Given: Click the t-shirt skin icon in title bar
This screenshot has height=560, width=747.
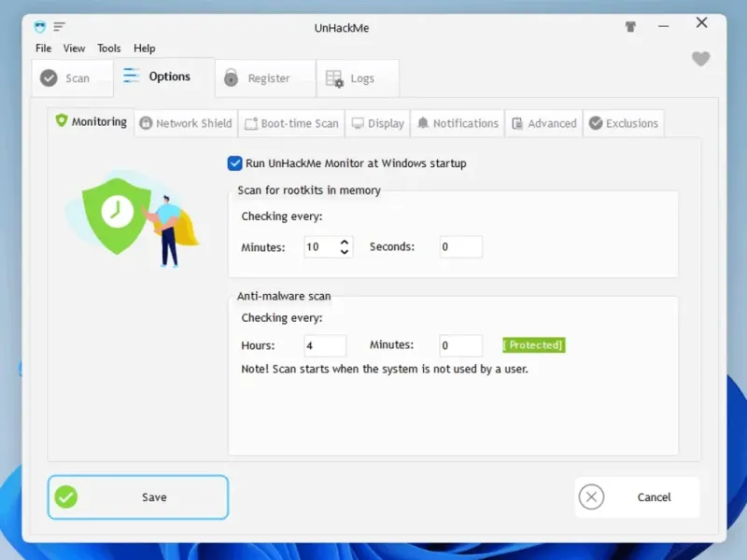Looking at the screenshot, I should coord(630,27).
